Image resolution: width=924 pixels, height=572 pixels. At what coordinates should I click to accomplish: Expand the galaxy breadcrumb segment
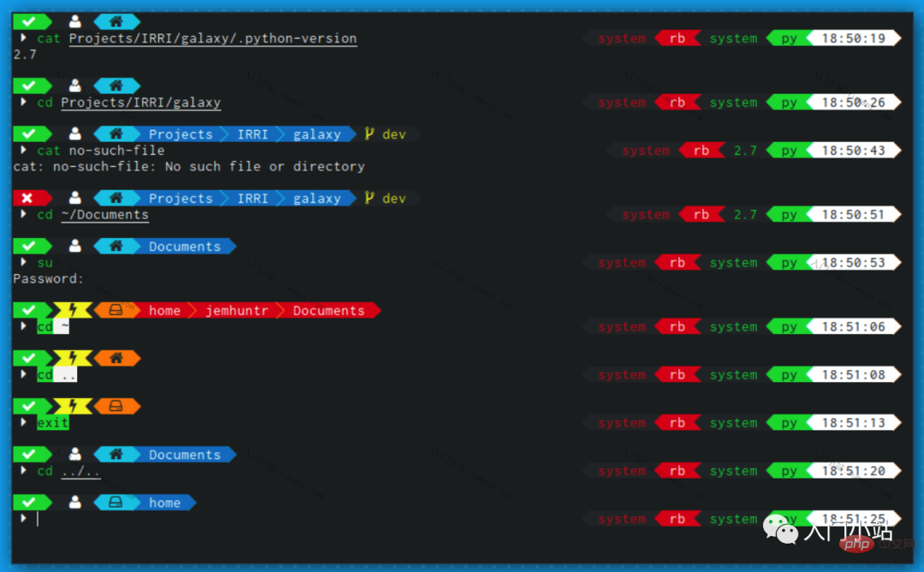(317, 134)
